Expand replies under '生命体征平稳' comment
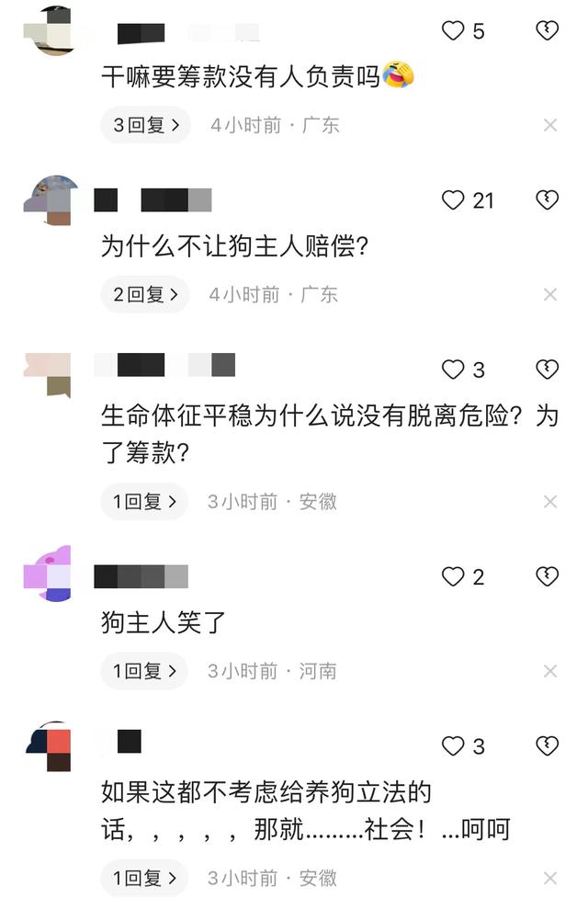588x898 pixels. (x=144, y=502)
